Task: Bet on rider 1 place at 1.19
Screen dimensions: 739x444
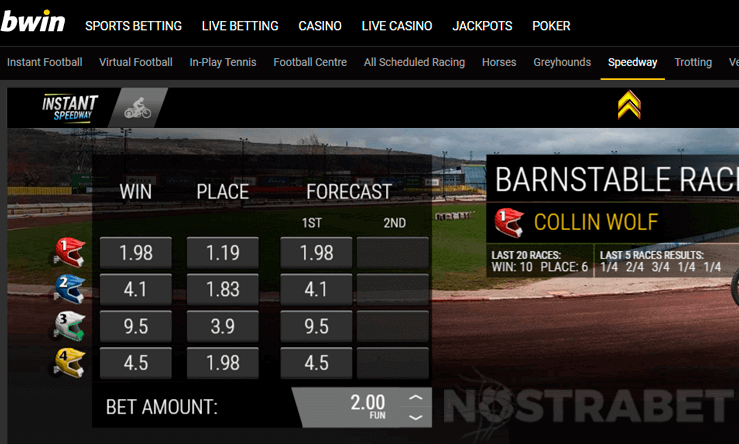Action: (222, 253)
